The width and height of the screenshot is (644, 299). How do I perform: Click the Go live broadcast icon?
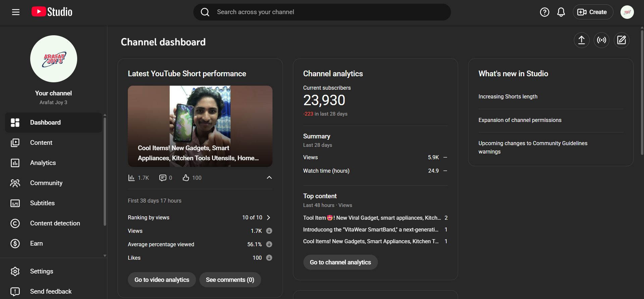[601, 40]
